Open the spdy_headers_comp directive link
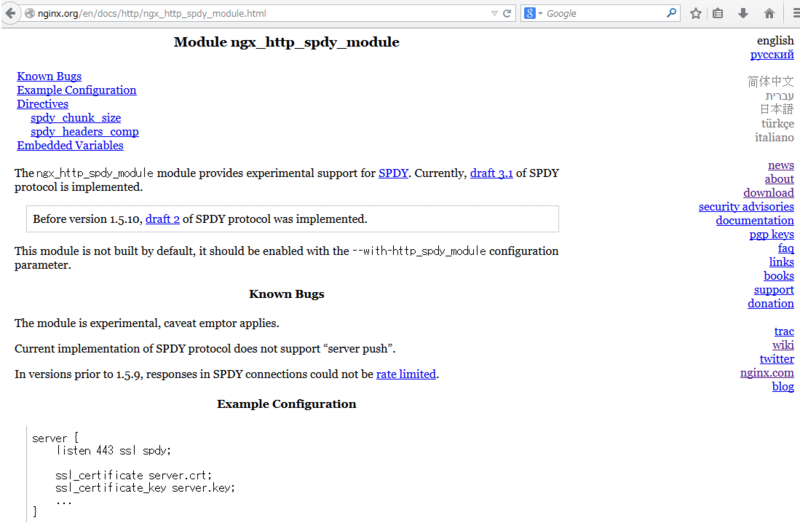800x523 pixels. coord(84,132)
